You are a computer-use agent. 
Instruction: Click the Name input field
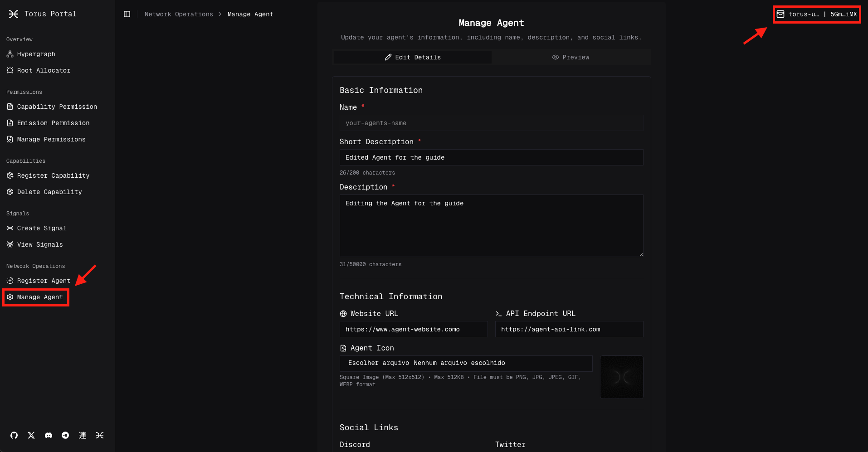tap(491, 123)
